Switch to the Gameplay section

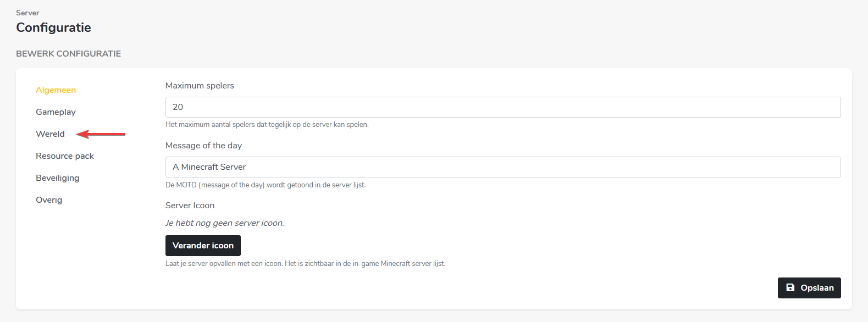pyautogui.click(x=56, y=112)
